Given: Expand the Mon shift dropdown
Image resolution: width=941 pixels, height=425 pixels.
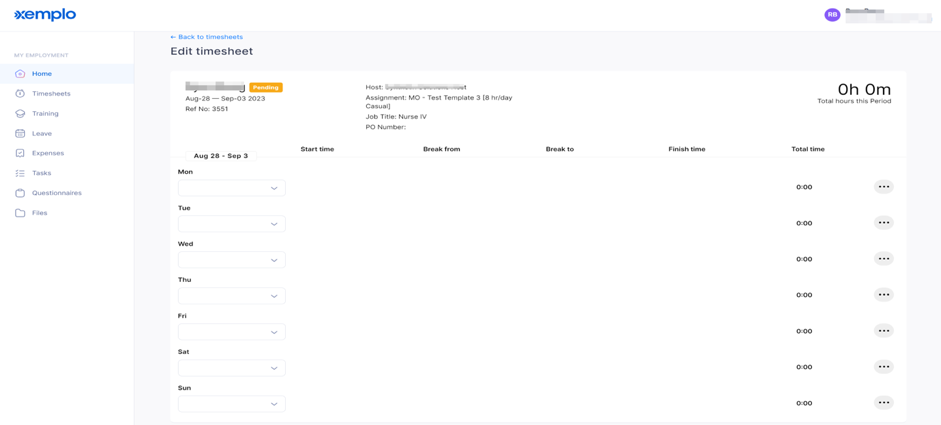Looking at the screenshot, I should click(232, 188).
